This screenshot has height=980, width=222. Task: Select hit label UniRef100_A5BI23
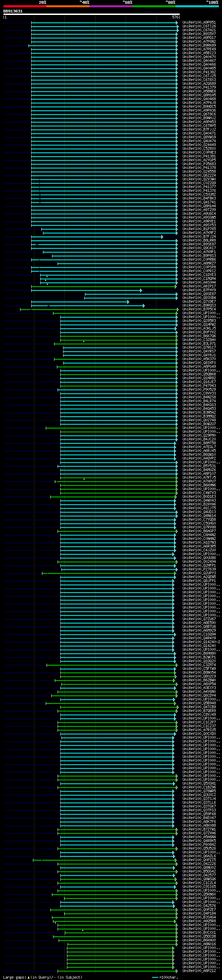[x=199, y=53]
